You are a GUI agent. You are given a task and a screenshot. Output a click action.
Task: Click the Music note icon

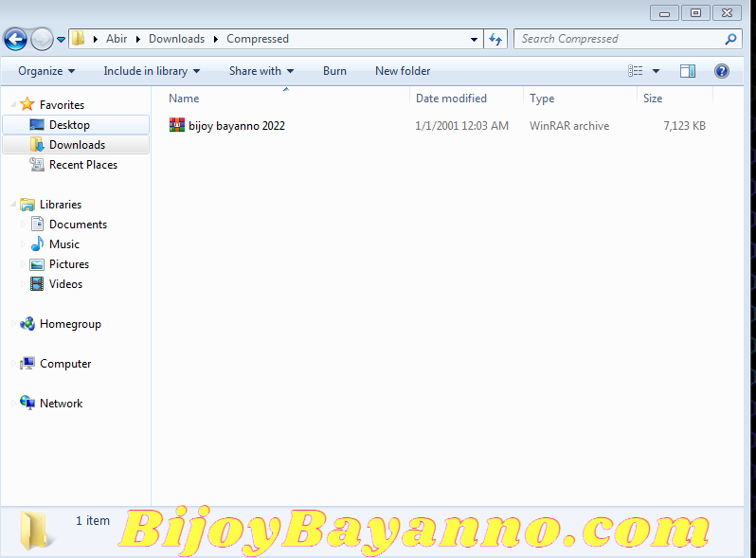tap(37, 243)
